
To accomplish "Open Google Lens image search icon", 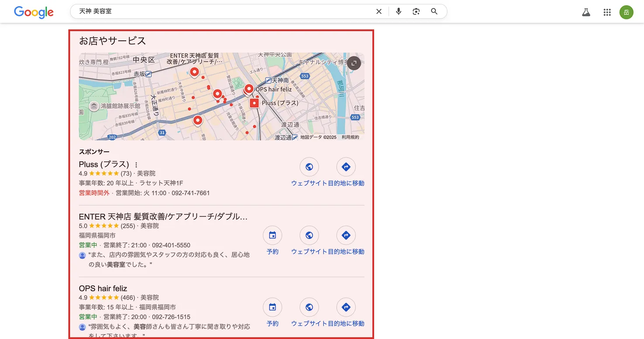I will pyautogui.click(x=416, y=11).
